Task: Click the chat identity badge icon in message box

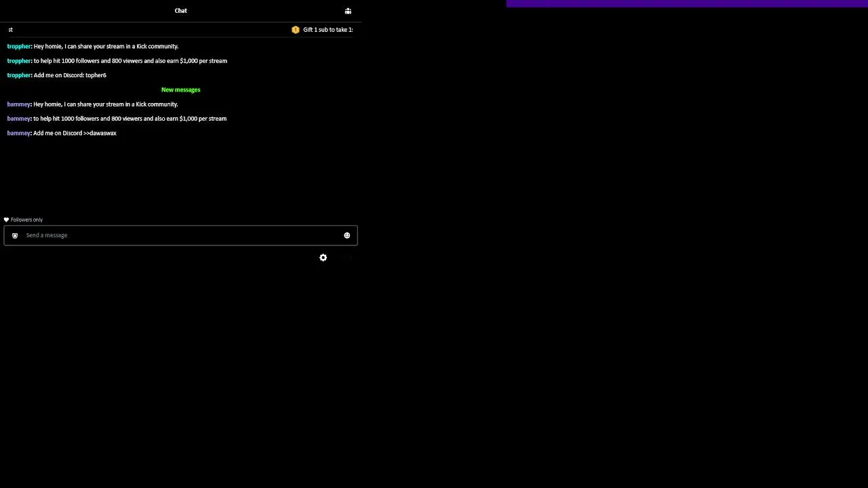Action: pos(15,235)
